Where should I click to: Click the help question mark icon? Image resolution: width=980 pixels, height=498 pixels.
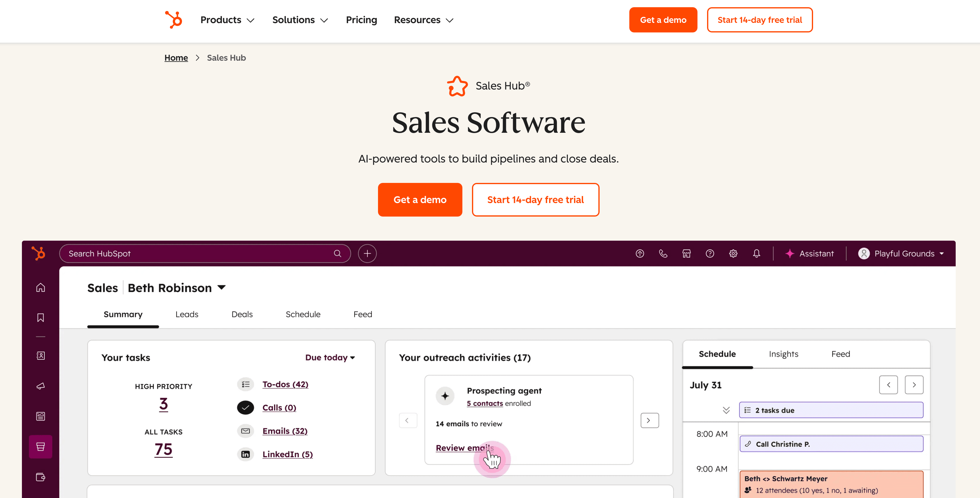click(x=709, y=254)
